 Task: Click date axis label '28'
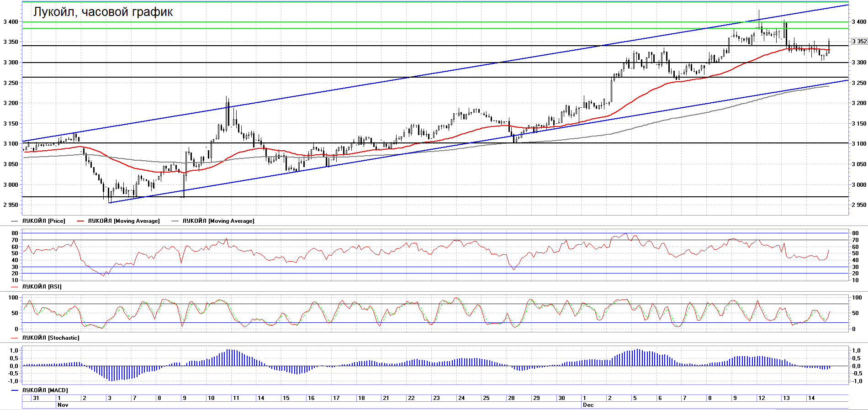511,398
